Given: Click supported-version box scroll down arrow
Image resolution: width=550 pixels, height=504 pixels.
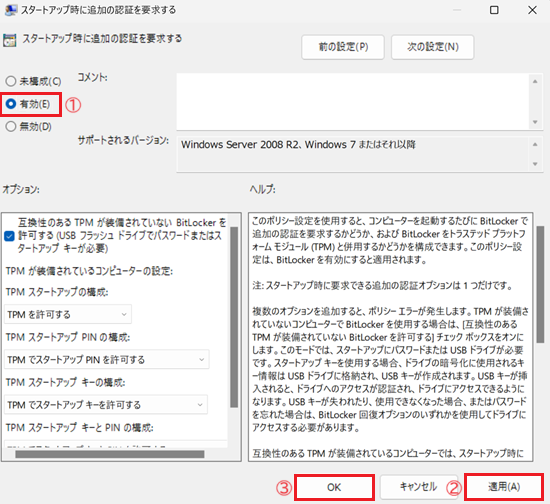Looking at the screenshot, I should (x=535, y=164).
